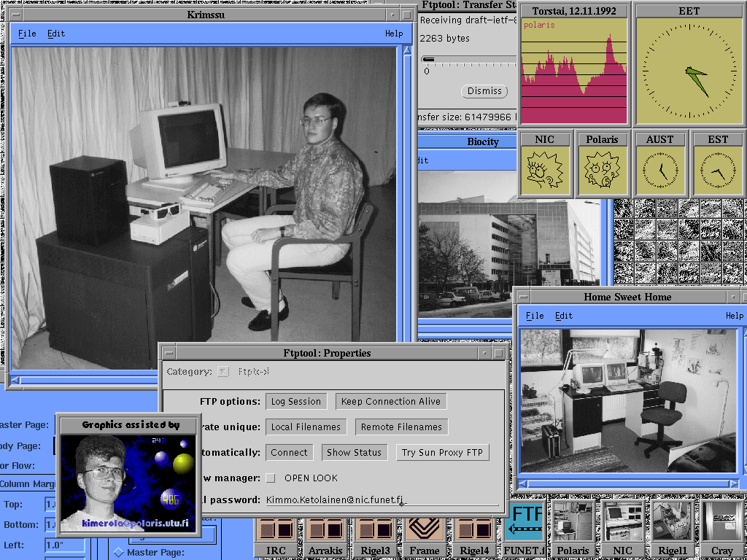
Task: Open the Edit menu in Home Sweet Home
Action: point(563,316)
